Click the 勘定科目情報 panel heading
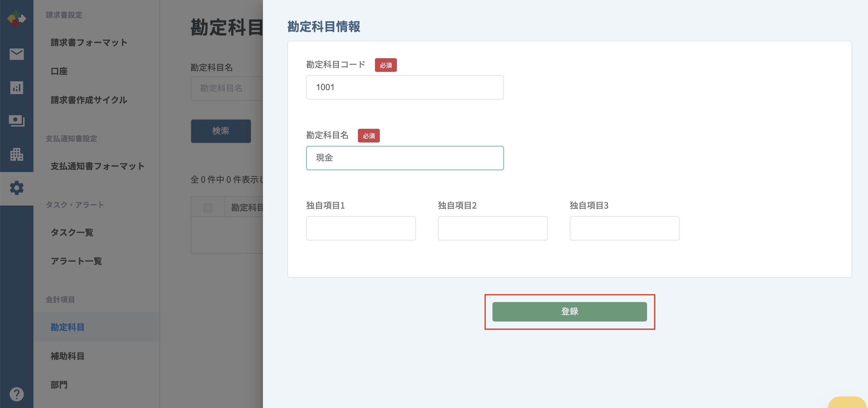The width and height of the screenshot is (868, 408). [324, 26]
